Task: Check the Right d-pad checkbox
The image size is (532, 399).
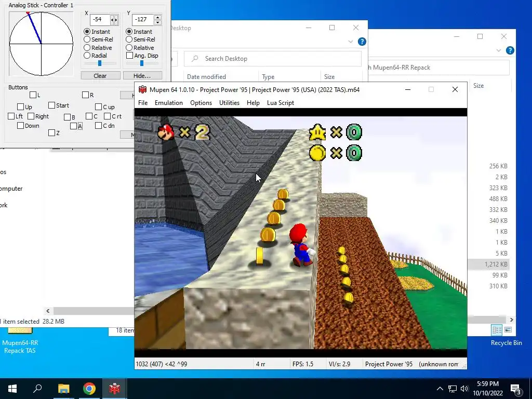Action: coord(31,116)
